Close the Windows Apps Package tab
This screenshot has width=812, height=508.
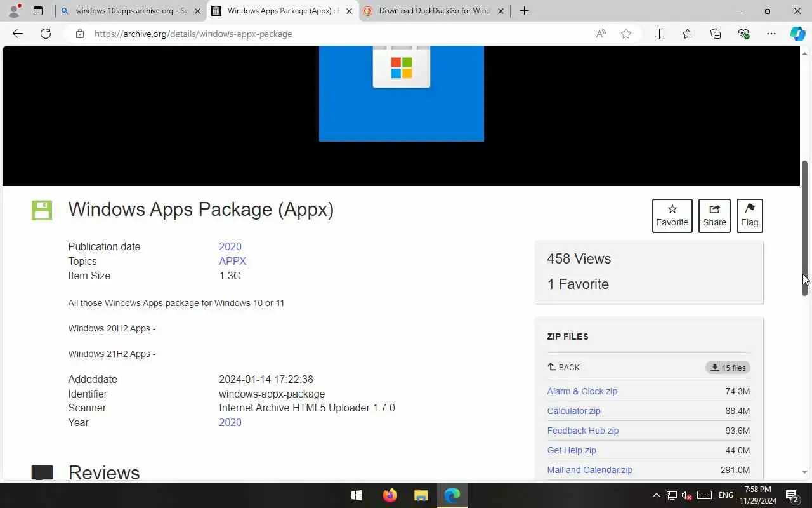point(349,11)
